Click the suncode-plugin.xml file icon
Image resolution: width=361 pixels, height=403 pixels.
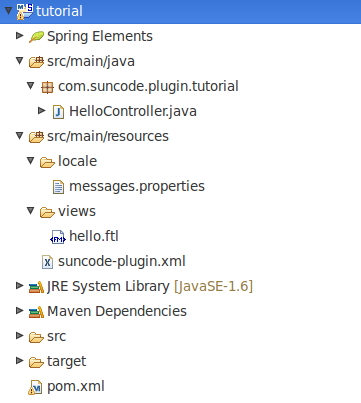click(47, 262)
